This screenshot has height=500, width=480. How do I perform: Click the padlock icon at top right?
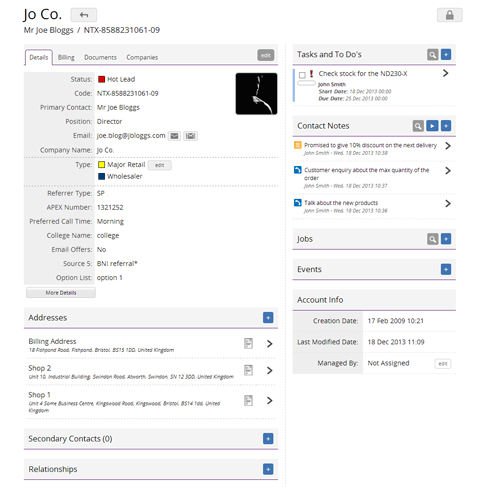point(449,15)
